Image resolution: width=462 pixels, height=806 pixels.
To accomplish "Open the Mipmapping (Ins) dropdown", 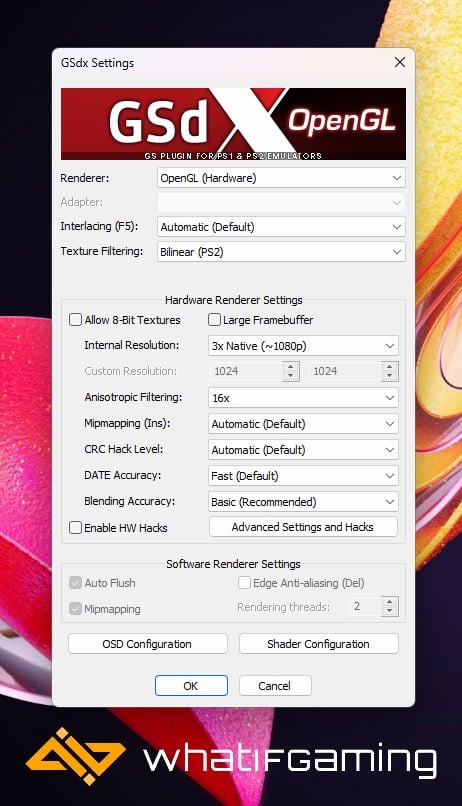I will 303,424.
